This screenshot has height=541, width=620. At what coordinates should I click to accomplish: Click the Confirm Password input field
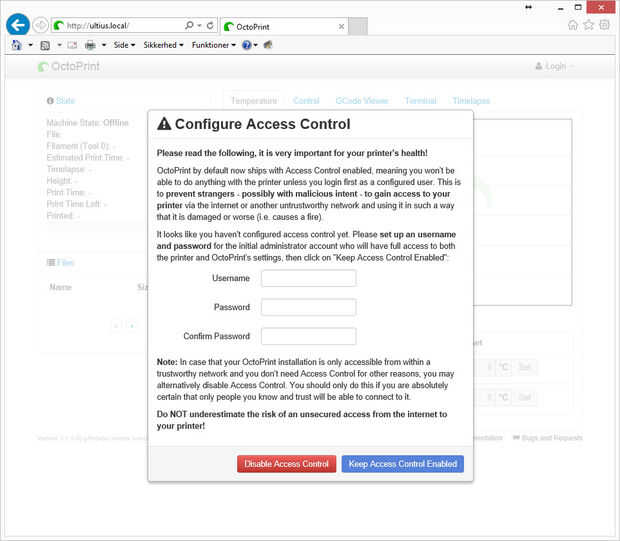coord(308,336)
